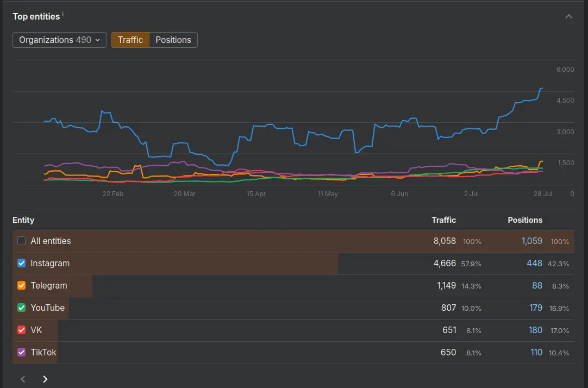Click the 2 Jul axis date label
The height and width of the screenshot is (388, 588).
(x=471, y=194)
